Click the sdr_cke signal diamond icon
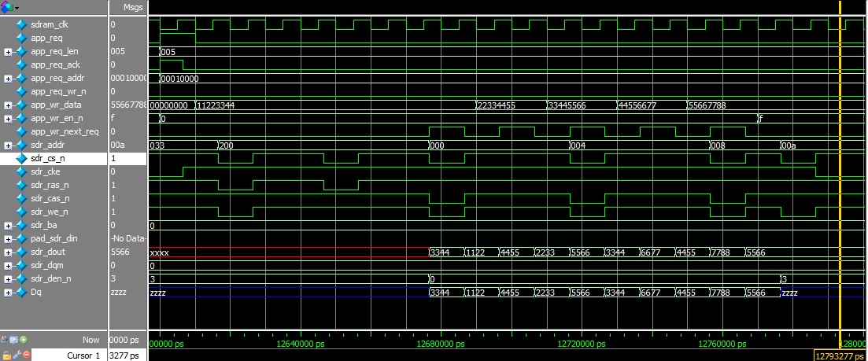This screenshot has width=868, height=361. 21,172
